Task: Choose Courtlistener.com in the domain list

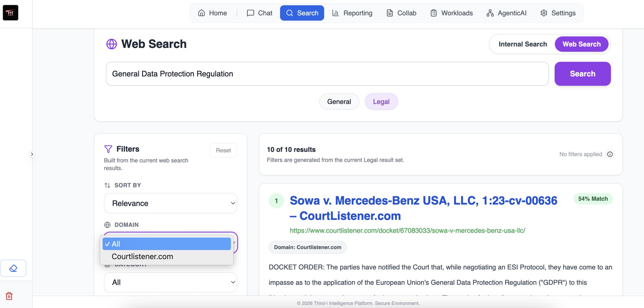Action: point(167,256)
